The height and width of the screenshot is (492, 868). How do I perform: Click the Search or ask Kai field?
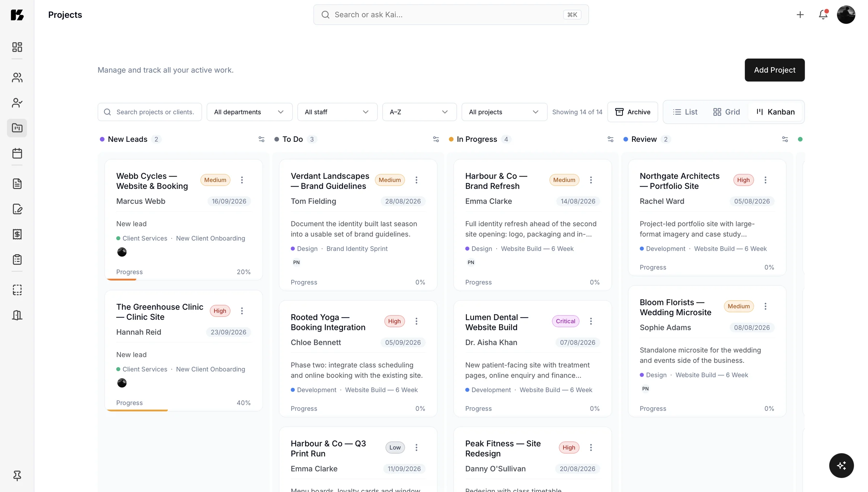[451, 15]
